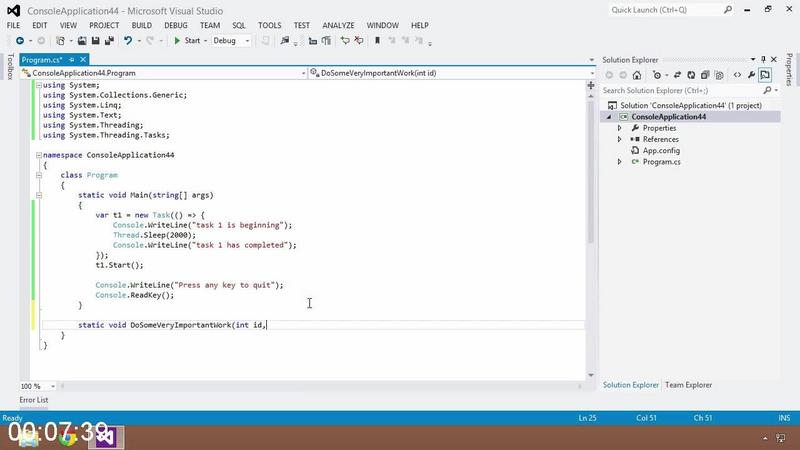This screenshot has height=450, width=800.
Task: Collapse the namespace ConsoleApplication44 code block
Action: point(39,155)
